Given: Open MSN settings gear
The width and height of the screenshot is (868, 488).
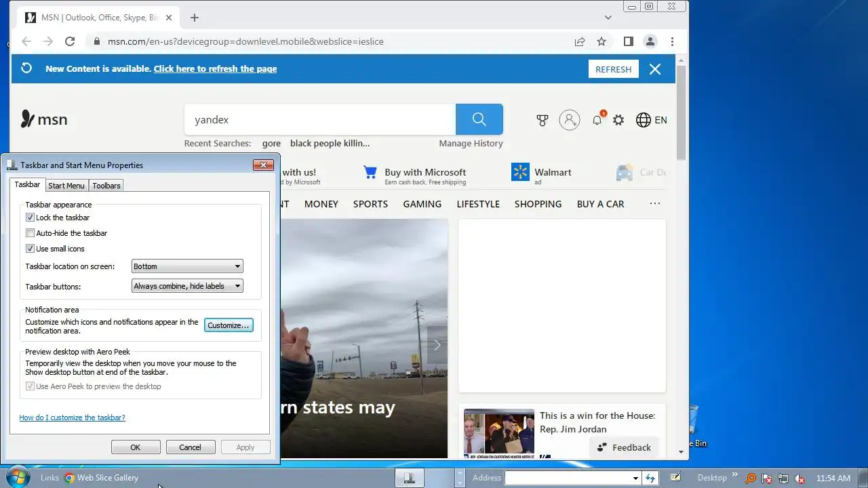Looking at the screenshot, I should [x=618, y=120].
